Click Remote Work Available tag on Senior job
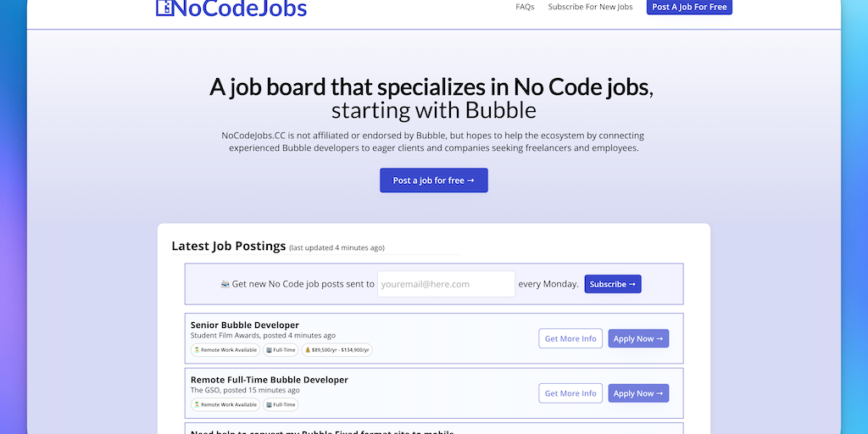 coord(225,349)
